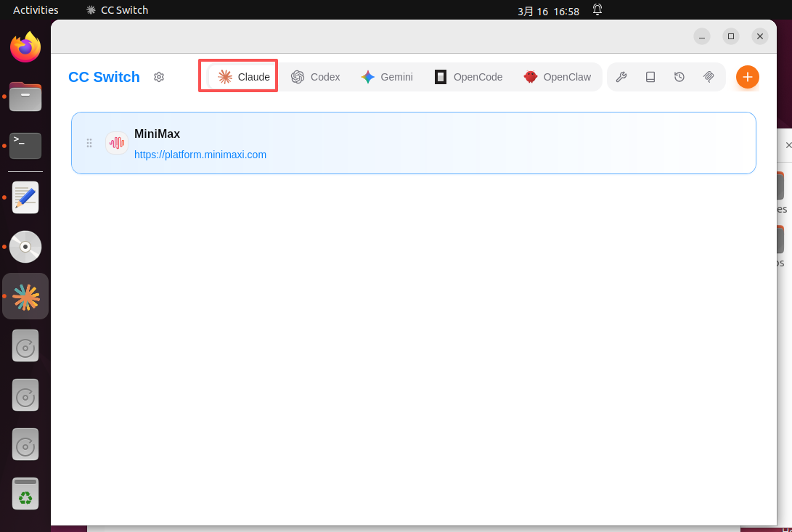The height and width of the screenshot is (532, 792).
Task: Click the CC Switch dock icon
Action: pyautogui.click(x=25, y=297)
